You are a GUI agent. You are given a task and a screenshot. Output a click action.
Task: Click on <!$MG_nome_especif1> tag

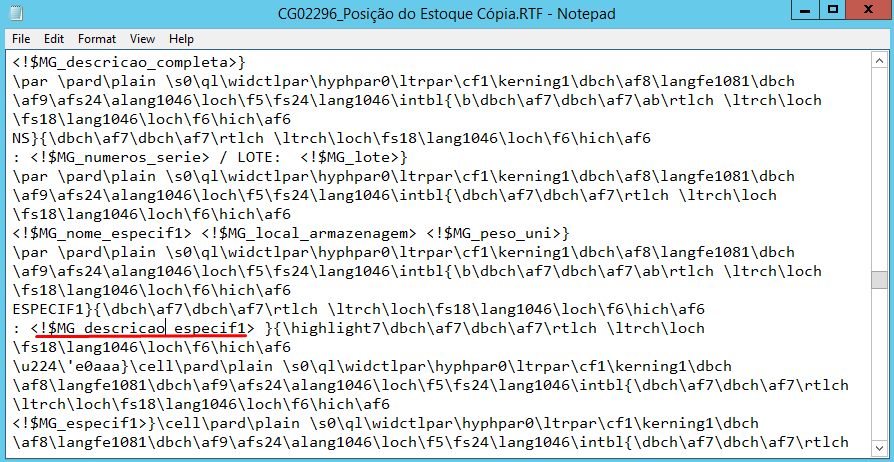(102, 233)
